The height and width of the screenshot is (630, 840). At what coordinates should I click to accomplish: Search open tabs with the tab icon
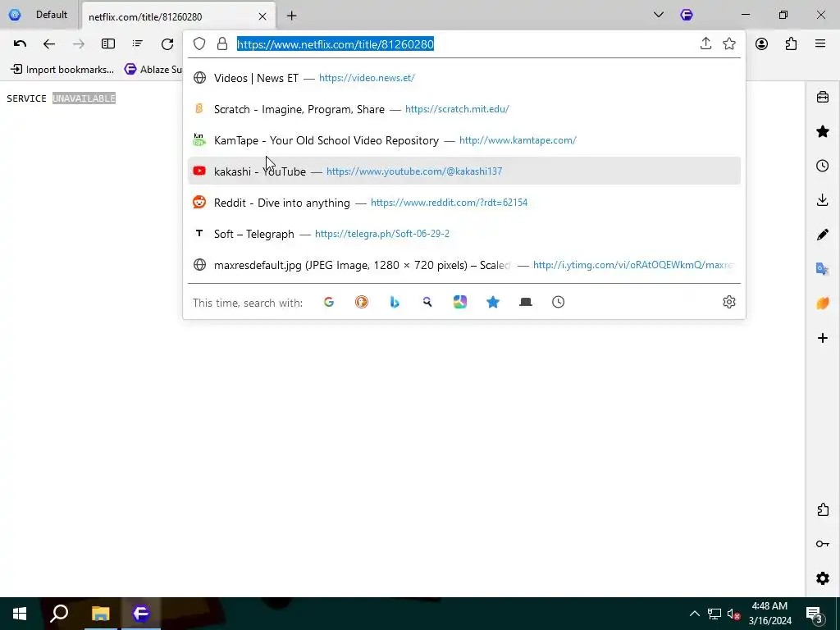tap(526, 302)
